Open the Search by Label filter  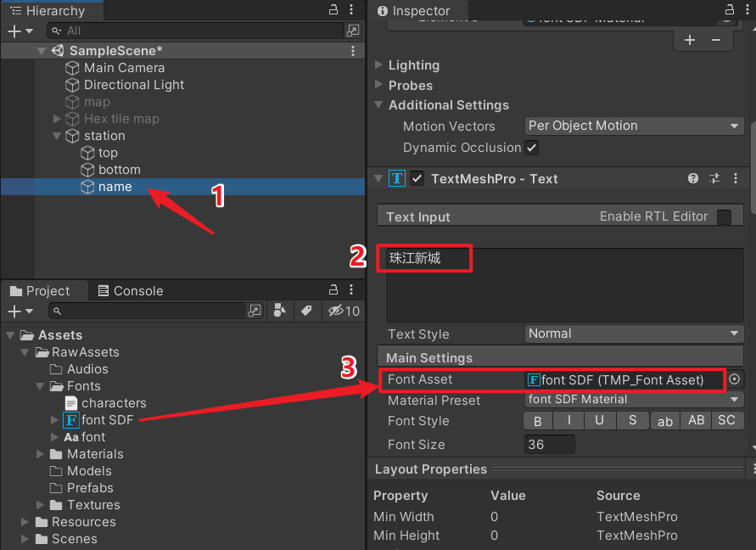[x=306, y=311]
